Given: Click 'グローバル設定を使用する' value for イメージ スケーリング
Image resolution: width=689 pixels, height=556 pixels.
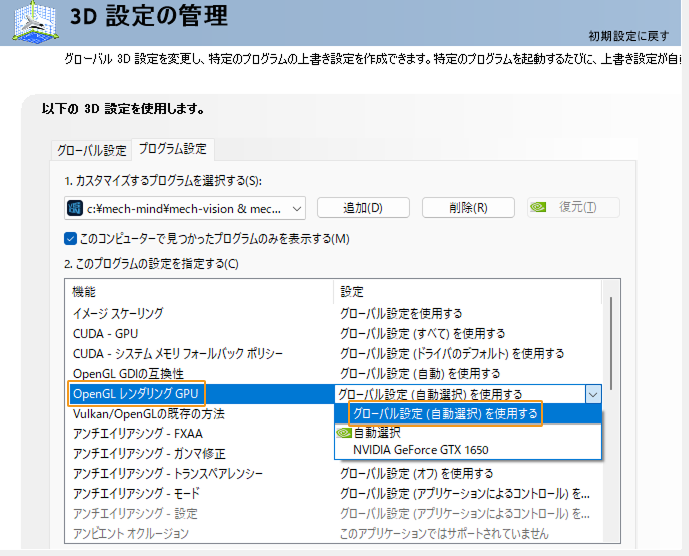Looking at the screenshot, I should [401, 313].
